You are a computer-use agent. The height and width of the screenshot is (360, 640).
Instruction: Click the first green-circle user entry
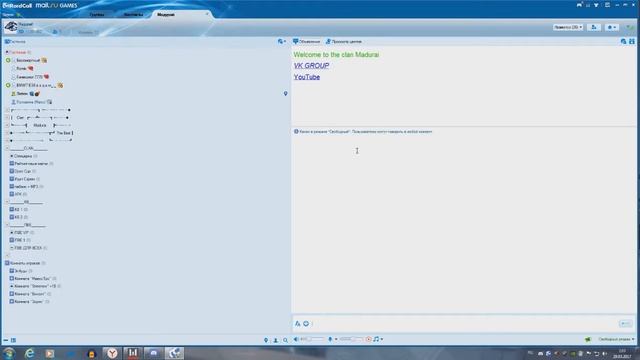(x=27, y=60)
